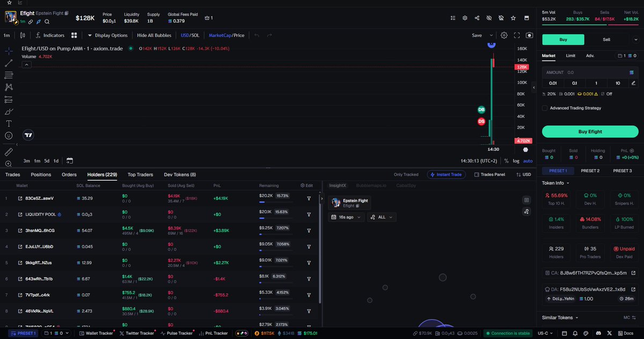The height and width of the screenshot is (339, 644).
Task: Click the hide token eye-slash icon
Action: (x=489, y=18)
